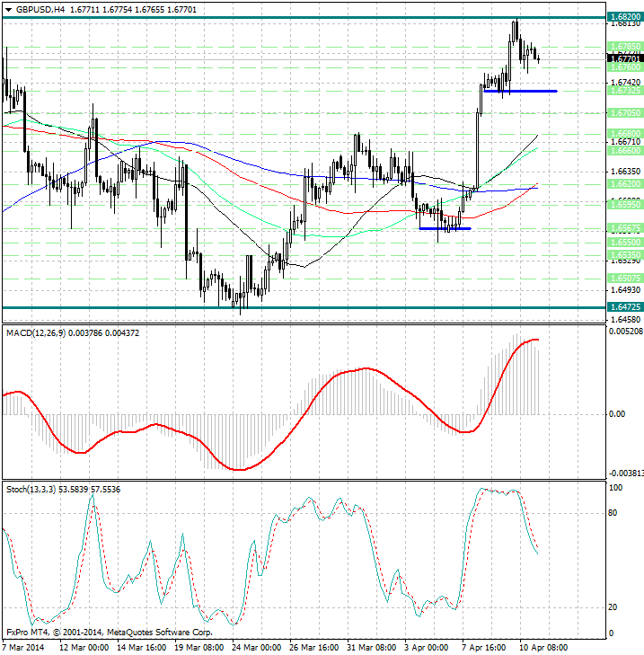Click the FxPro MT4 MetaQuotes copyright text

coord(105,633)
